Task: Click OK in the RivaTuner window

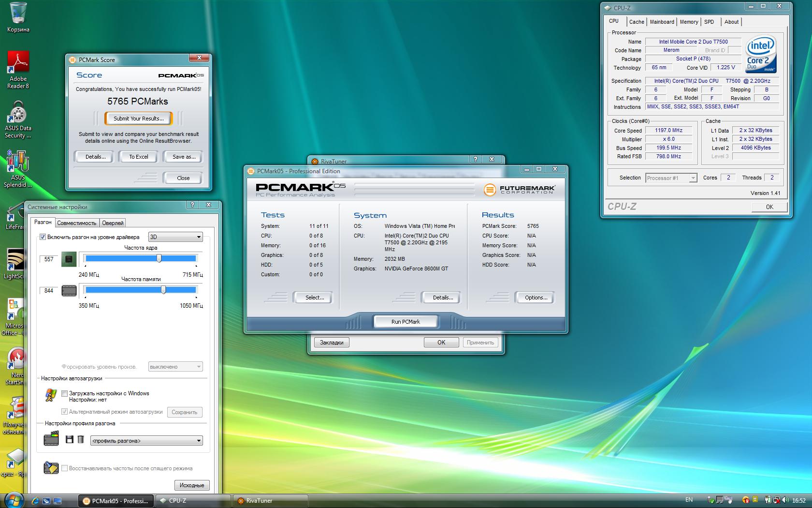Action: 441,343
